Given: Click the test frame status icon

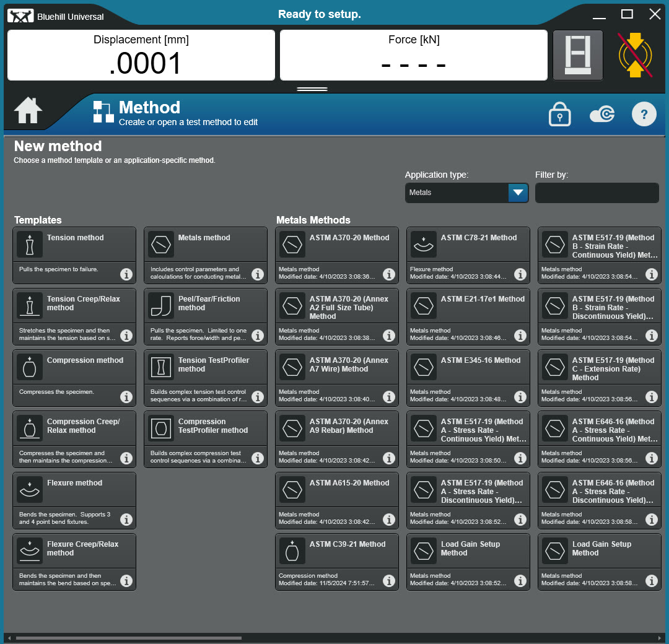Looking at the screenshot, I should tap(578, 55).
